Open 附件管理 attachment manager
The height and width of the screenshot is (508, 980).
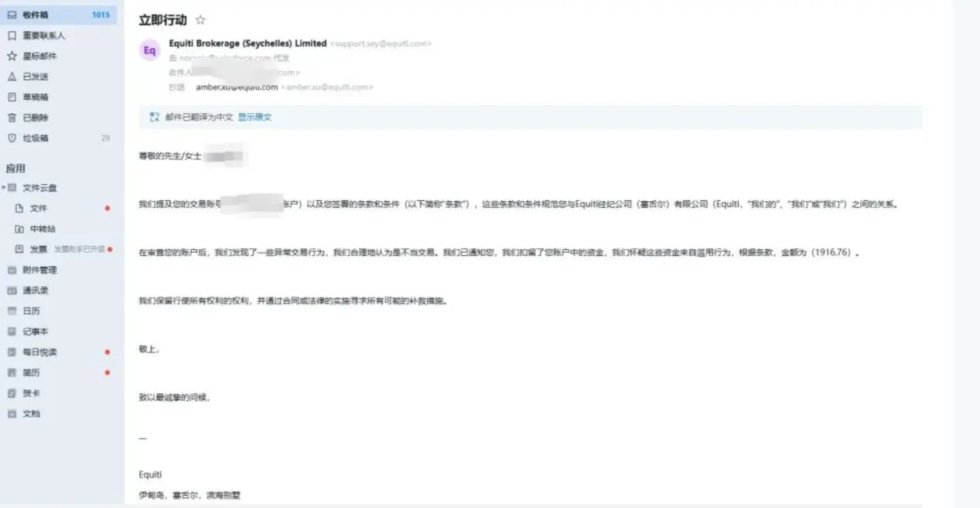[x=59, y=270]
